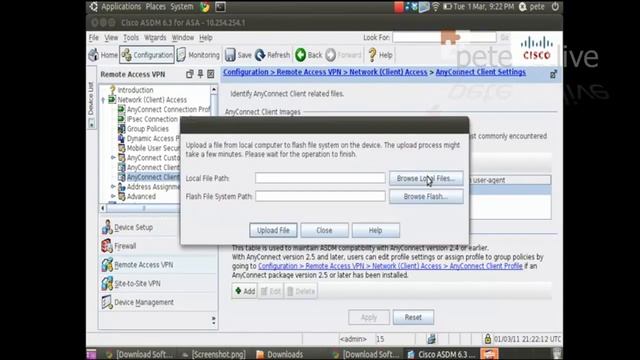Click the Flash File System Path field

[x=320, y=196]
